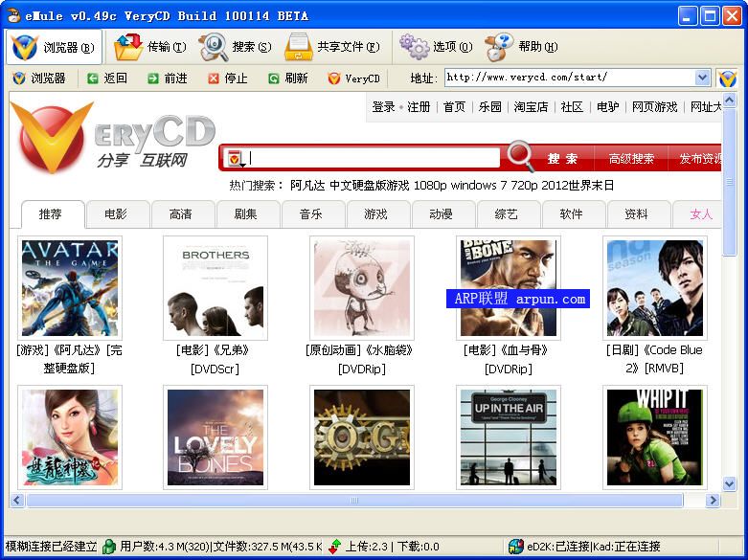This screenshot has height=560, width=748.
Task: Search hot keyword 2012世界末日
Action: 578,185
